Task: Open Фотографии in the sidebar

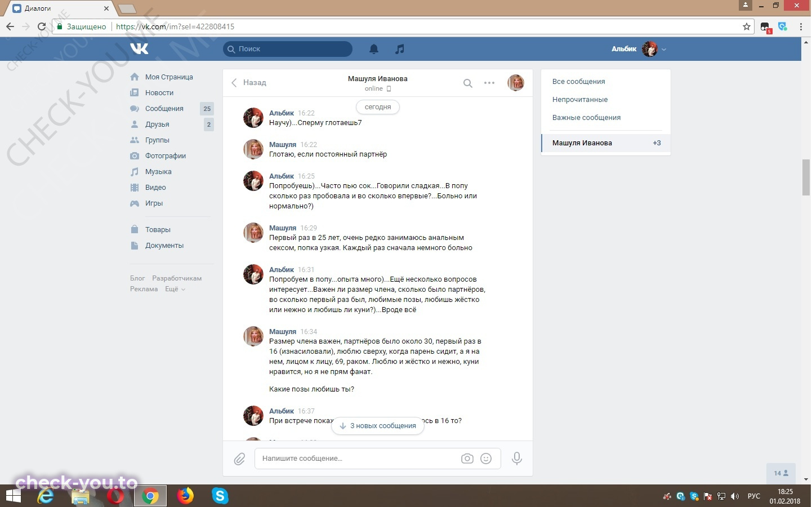Action: coord(166,156)
